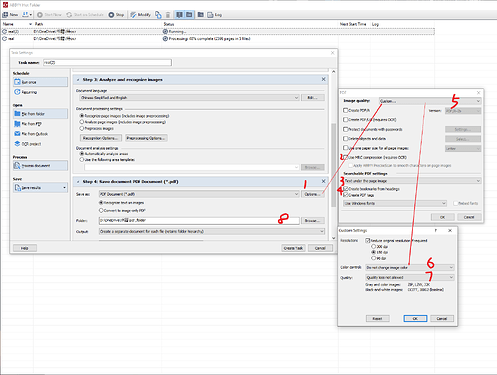Toggle Use one paper size checkbox
The image size is (497, 375).
pyautogui.click(x=346, y=148)
